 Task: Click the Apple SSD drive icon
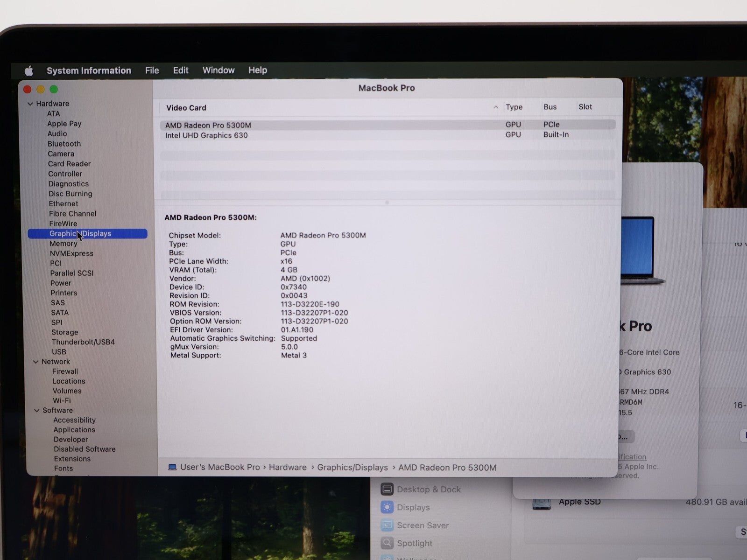pos(542,504)
